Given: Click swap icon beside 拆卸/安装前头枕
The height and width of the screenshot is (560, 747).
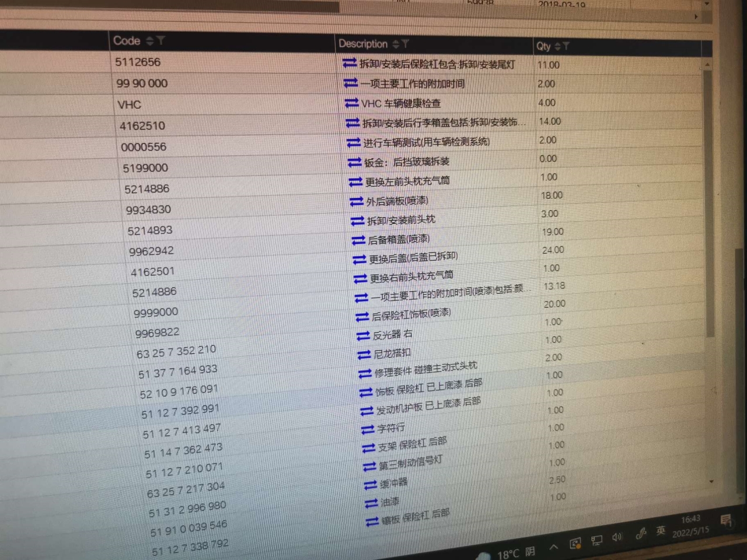Looking at the screenshot, I should (x=358, y=221).
